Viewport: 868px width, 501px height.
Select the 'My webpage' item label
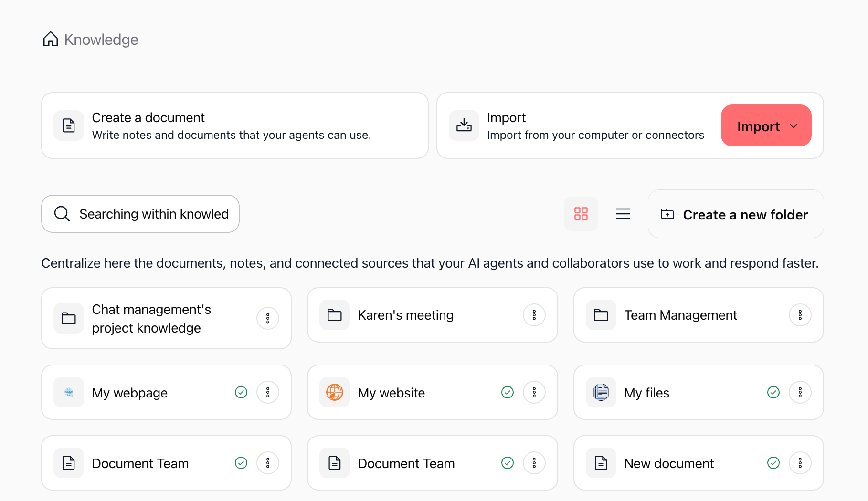pos(130,393)
